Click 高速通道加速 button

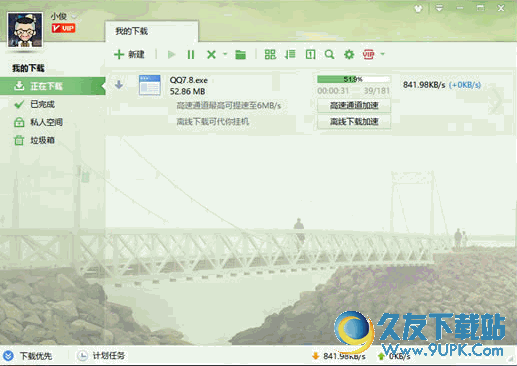coord(354,106)
